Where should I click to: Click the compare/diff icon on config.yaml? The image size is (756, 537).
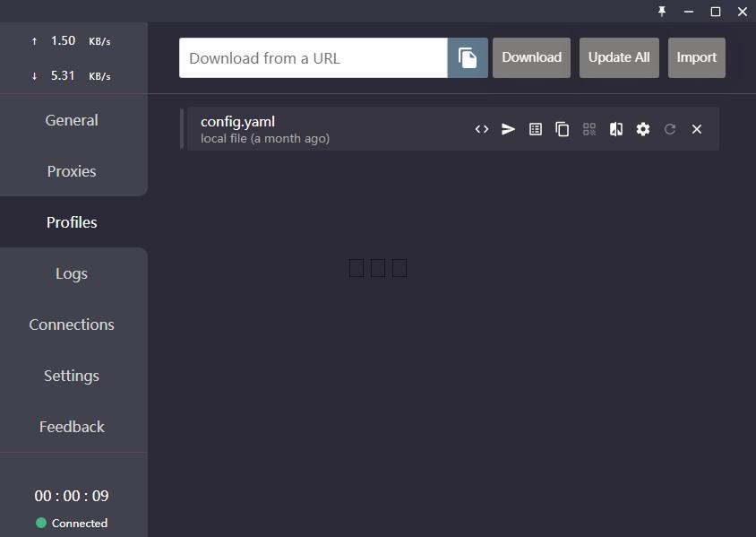tap(615, 129)
